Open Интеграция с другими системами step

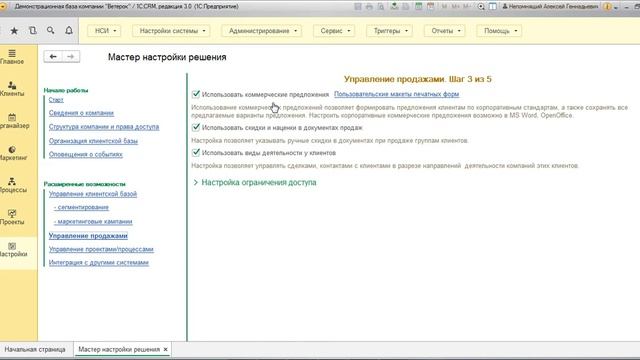tap(99, 263)
